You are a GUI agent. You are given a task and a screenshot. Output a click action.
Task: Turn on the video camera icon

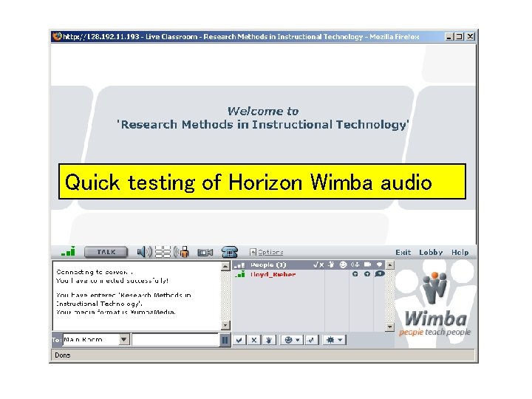[x=205, y=253]
